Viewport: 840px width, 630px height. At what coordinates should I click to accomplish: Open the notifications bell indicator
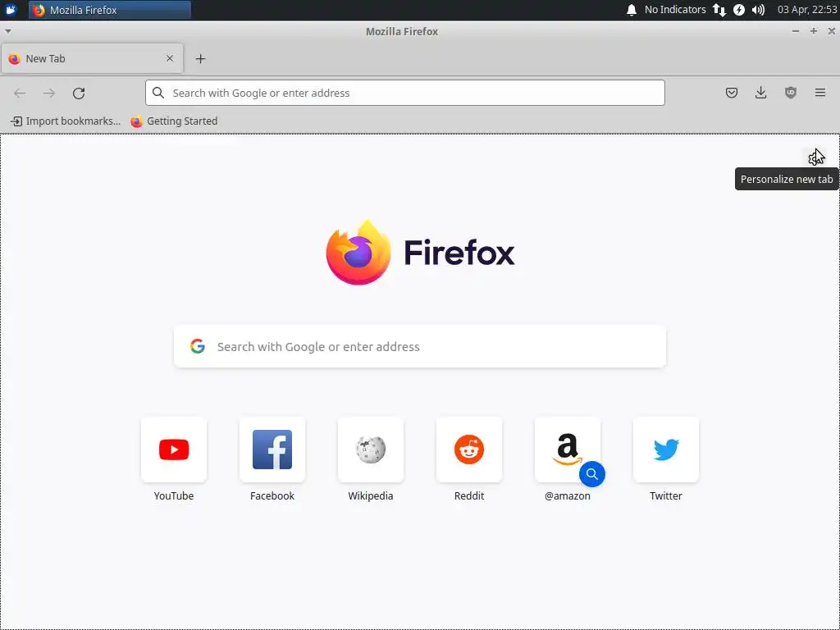pos(632,10)
